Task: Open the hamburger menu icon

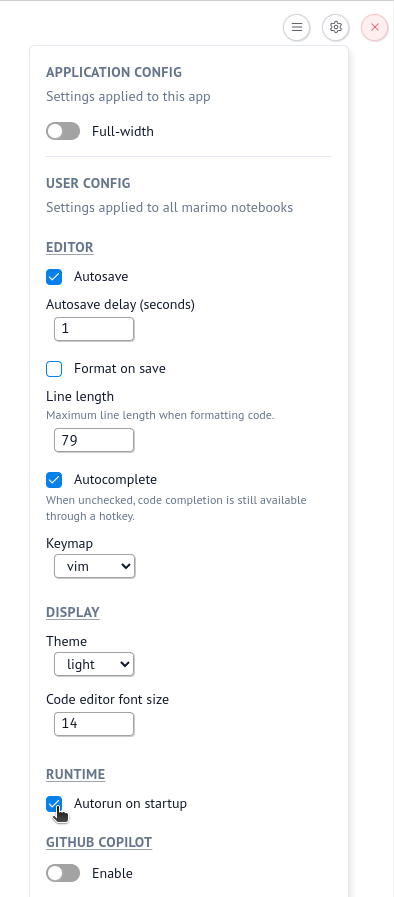Action: 296,27
